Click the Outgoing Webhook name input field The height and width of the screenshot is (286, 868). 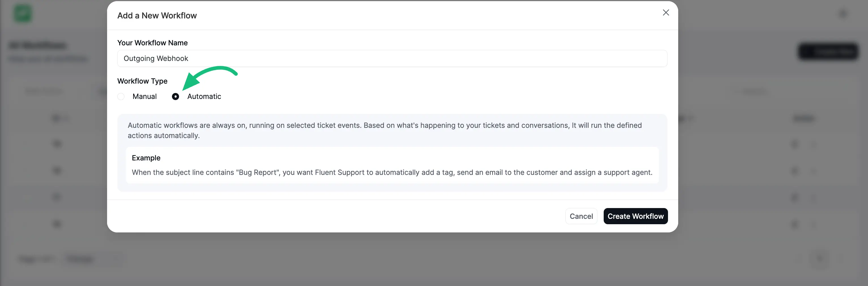click(392, 58)
